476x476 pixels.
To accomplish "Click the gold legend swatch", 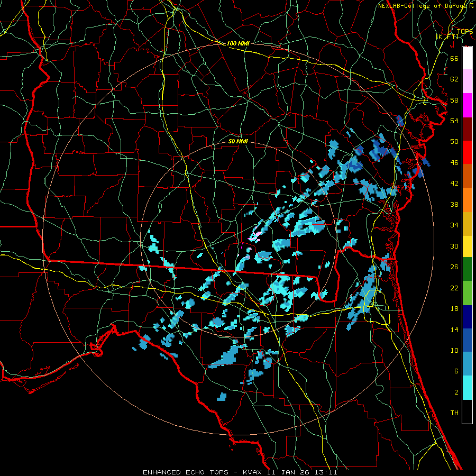I will [x=467, y=224].
